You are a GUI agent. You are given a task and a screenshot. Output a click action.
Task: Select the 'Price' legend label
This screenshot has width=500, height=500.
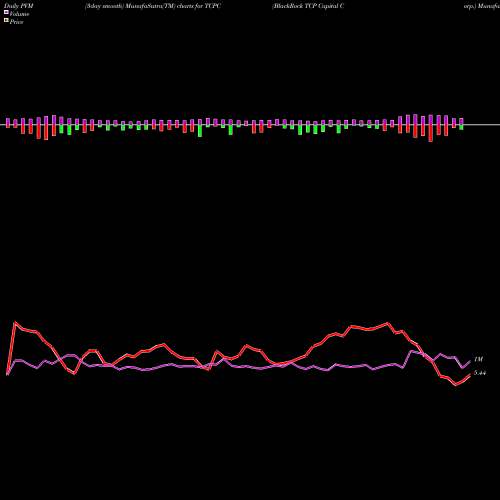click(16, 22)
